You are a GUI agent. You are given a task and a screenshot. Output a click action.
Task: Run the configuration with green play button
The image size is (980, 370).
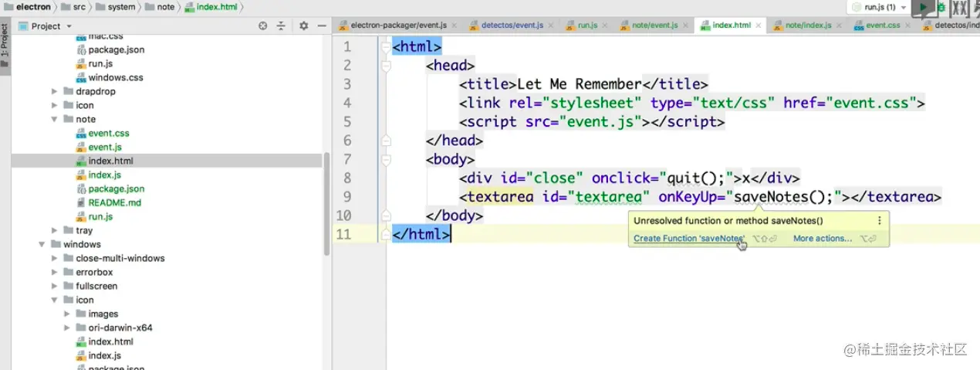923,7
